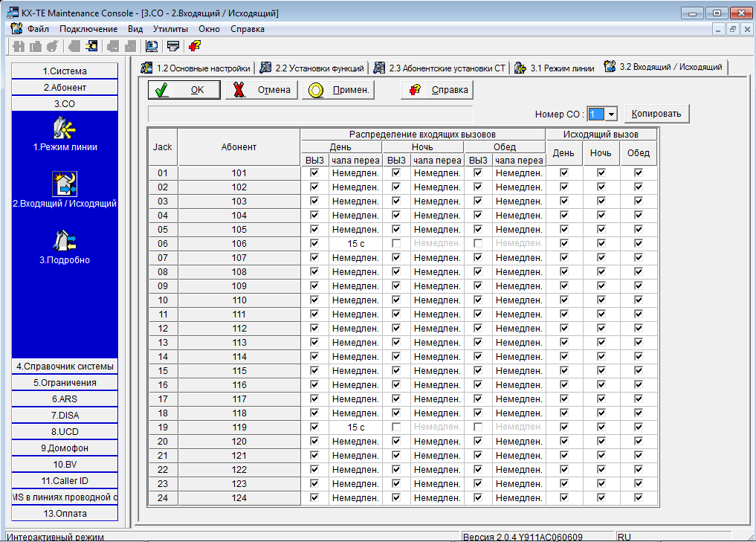This screenshot has height=542, width=756.
Task: Open the Day delay cell '15 с' for extension 106
Action: click(356, 244)
